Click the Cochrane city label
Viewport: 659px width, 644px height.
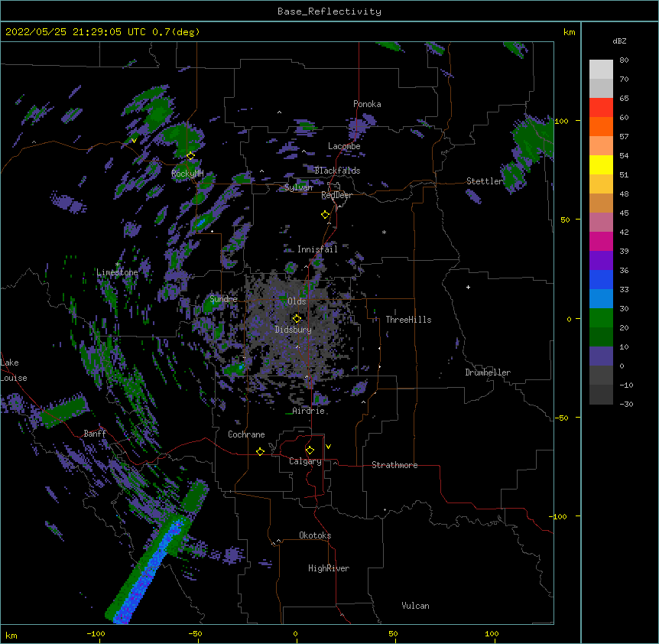click(246, 434)
